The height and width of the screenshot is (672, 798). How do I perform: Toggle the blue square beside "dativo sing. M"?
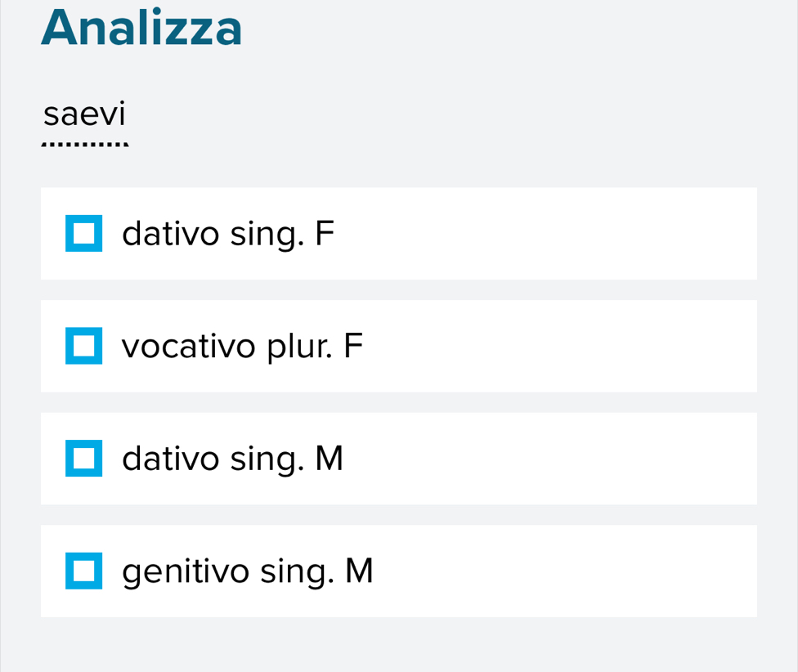(x=84, y=459)
